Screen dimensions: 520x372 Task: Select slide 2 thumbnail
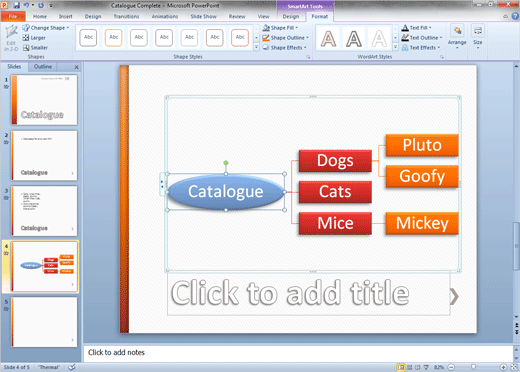[x=44, y=155]
